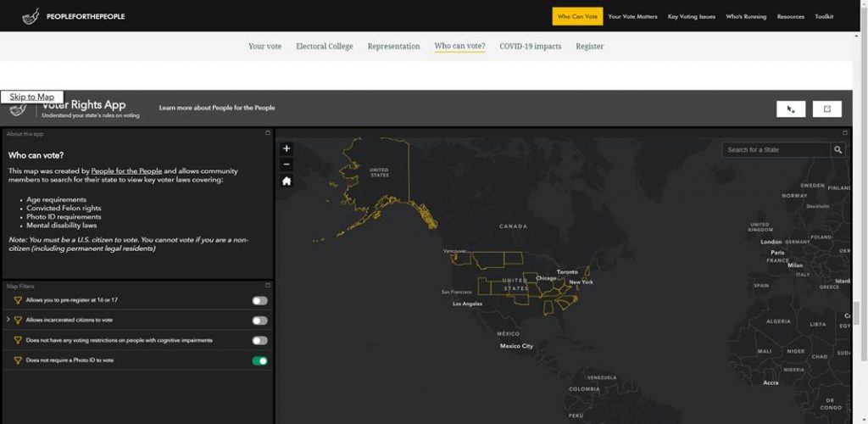Click the Mental disability laws bullet text
The height and width of the screenshot is (424, 868).
tap(61, 226)
